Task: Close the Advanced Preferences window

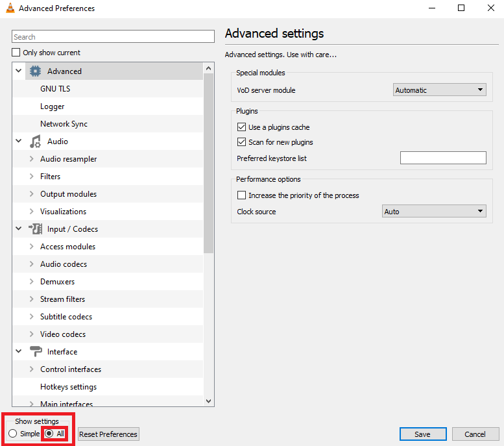Action: pyautogui.click(x=491, y=8)
